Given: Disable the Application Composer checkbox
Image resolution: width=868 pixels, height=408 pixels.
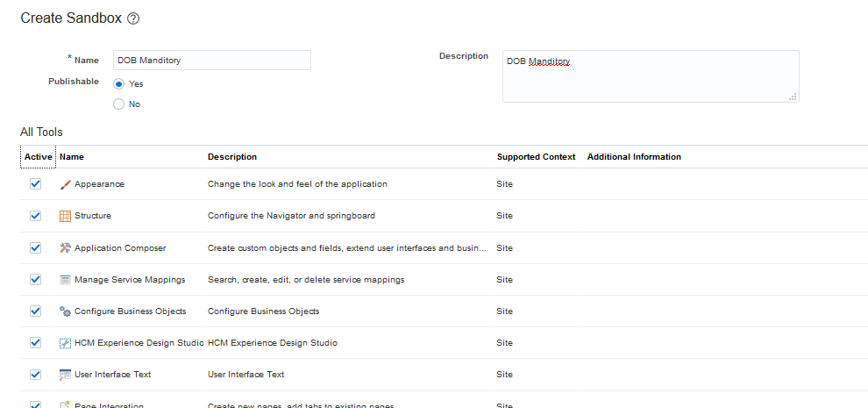Looking at the screenshot, I should point(36,248).
